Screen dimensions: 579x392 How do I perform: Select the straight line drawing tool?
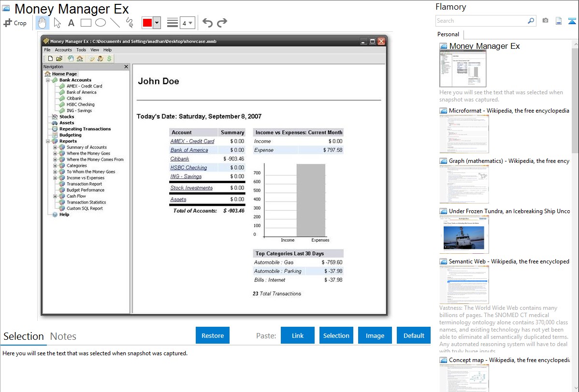115,23
